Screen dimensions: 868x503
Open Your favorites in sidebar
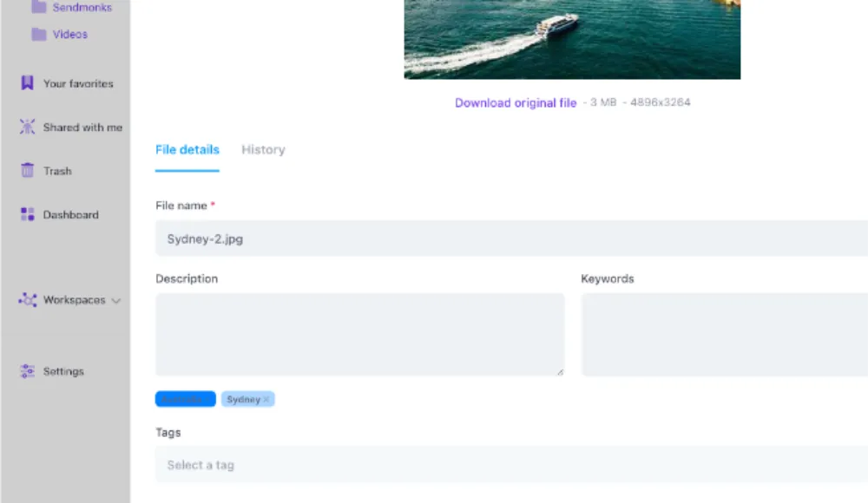[x=78, y=83]
